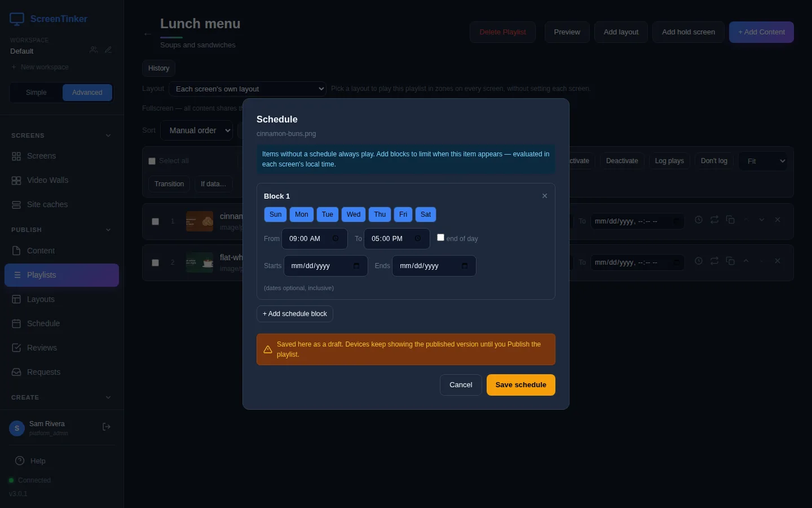Click the cinnamon-buns thumbnail

click(x=200, y=221)
